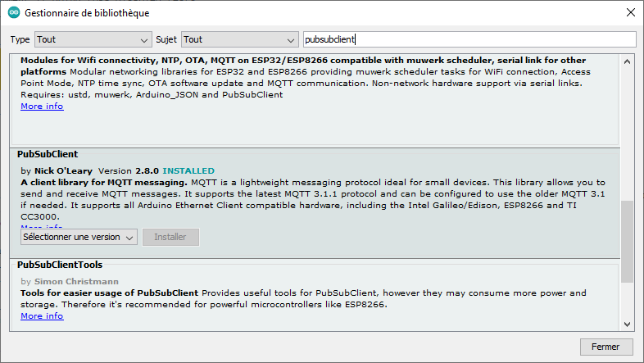Click the pubsubclient search field

point(469,39)
